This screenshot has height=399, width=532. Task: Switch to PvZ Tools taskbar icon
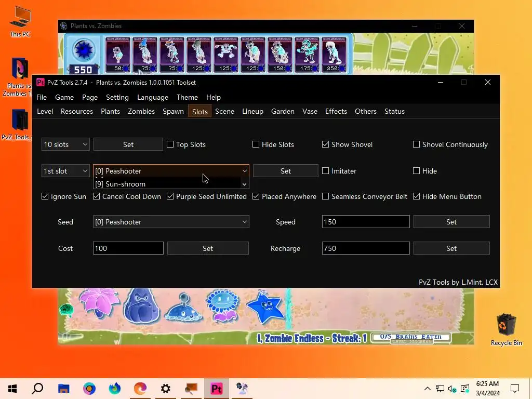pos(217,389)
